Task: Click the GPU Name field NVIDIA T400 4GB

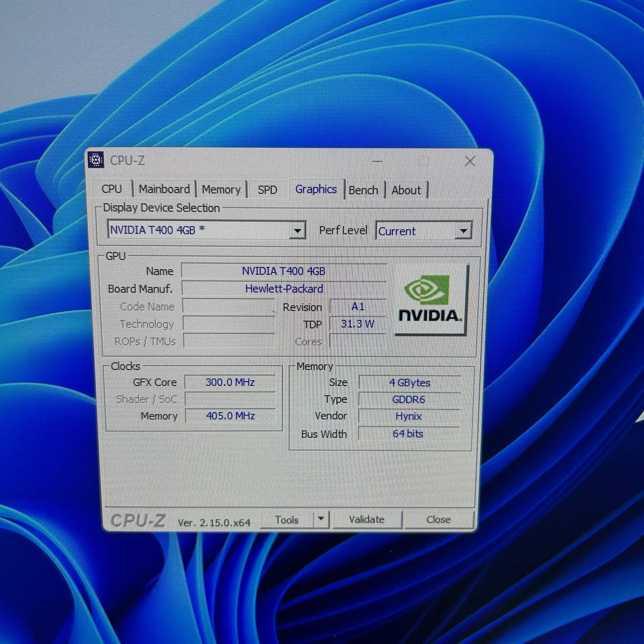Action: tap(284, 271)
